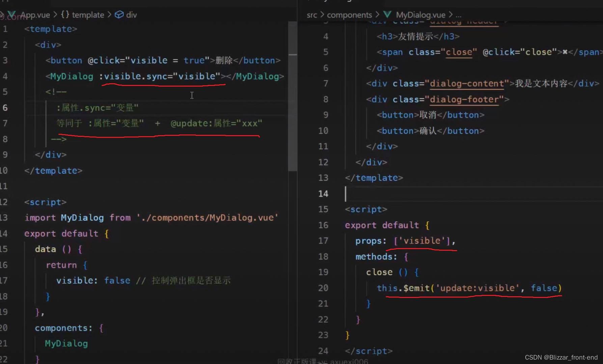603x364 pixels.
Task: Click '</script>' closing tag in right editor
Action: 369,351
